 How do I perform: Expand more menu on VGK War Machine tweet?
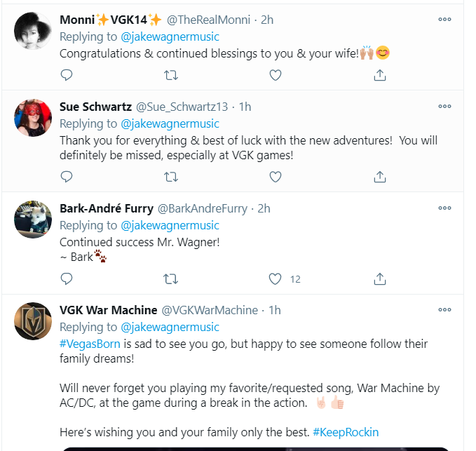(x=444, y=309)
